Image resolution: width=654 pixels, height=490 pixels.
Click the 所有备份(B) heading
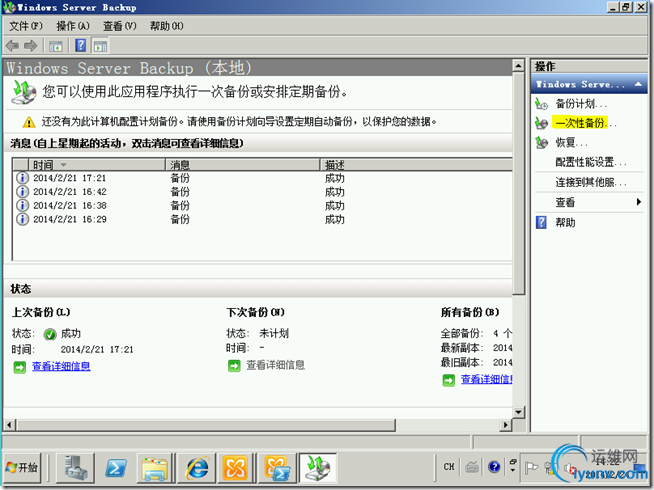pos(470,312)
